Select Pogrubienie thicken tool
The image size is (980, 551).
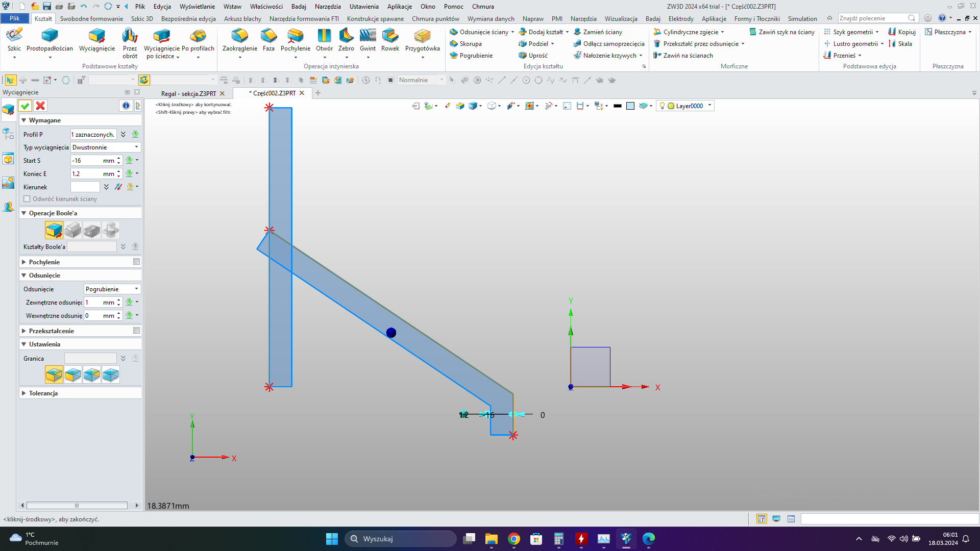click(471, 56)
